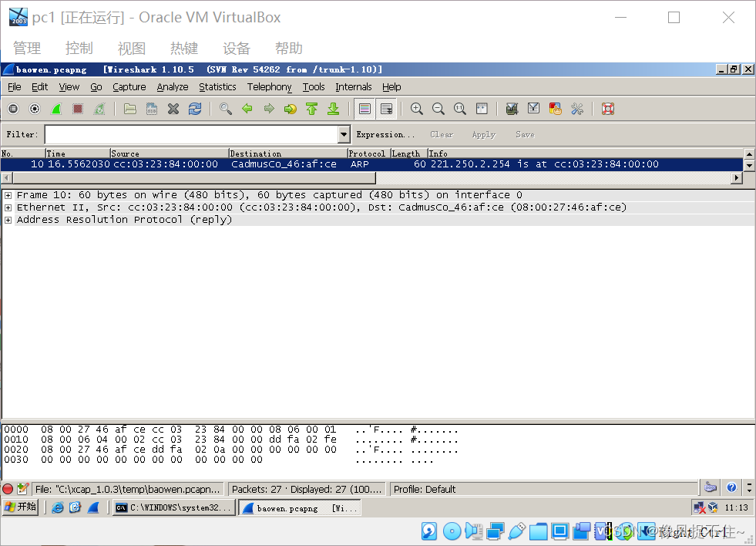
Task: Click capture file comment icon in status bar
Action: [x=22, y=489]
